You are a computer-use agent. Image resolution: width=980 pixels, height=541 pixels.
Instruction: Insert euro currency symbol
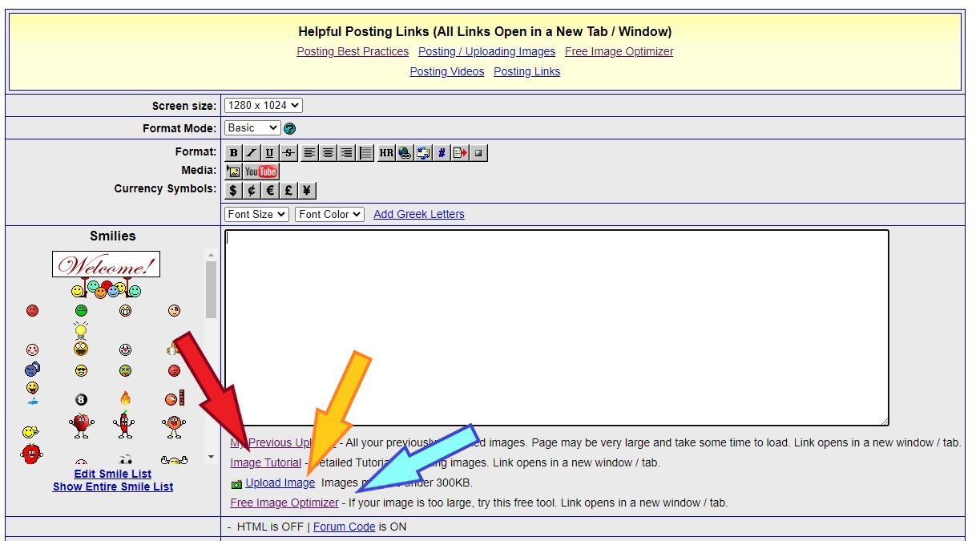[x=270, y=190]
